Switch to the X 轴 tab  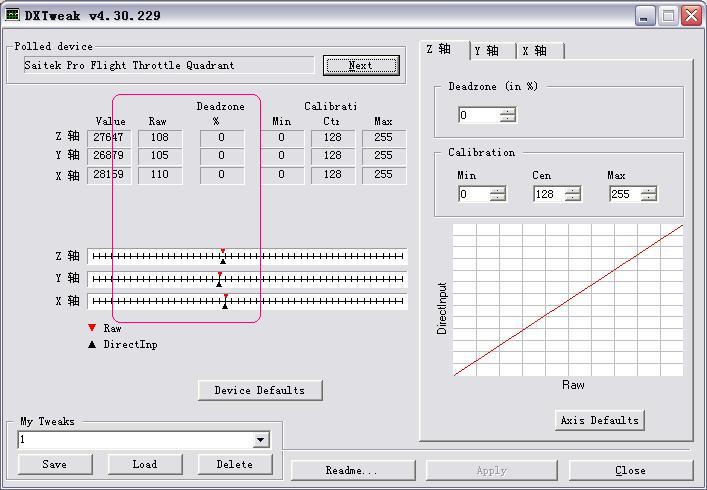[x=541, y=50]
